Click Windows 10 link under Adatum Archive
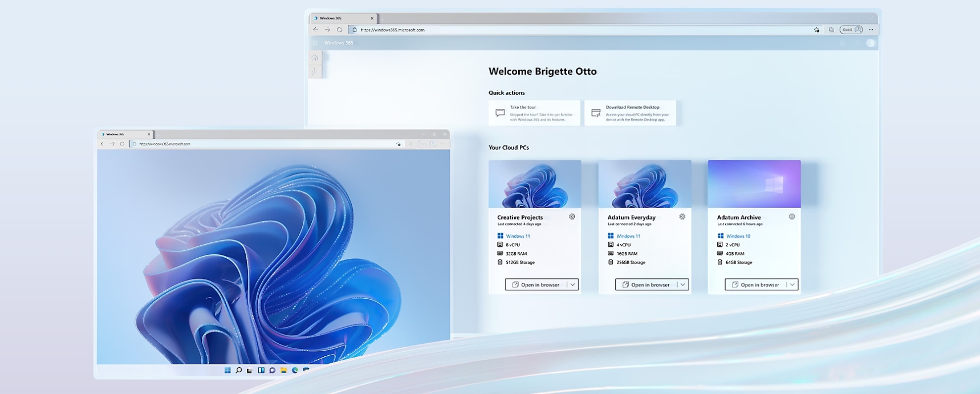Image resolution: width=980 pixels, height=394 pixels. [x=738, y=236]
